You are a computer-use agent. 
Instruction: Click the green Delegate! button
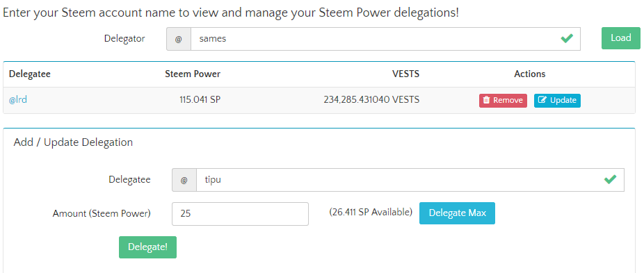(x=148, y=247)
